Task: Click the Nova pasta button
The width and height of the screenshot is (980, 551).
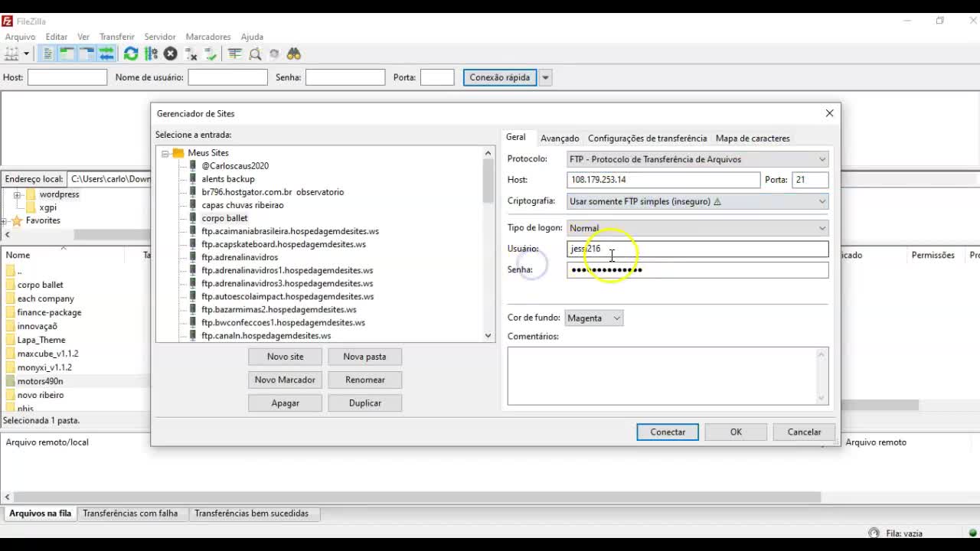Action: tap(364, 357)
